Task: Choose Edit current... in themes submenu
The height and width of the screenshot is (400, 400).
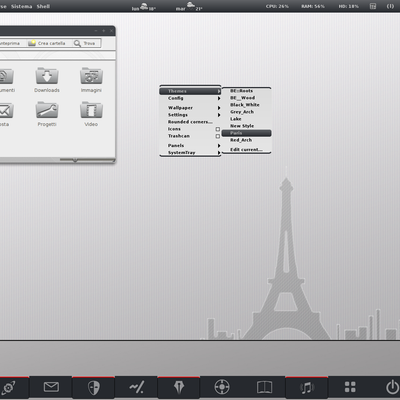Action: [x=246, y=150]
